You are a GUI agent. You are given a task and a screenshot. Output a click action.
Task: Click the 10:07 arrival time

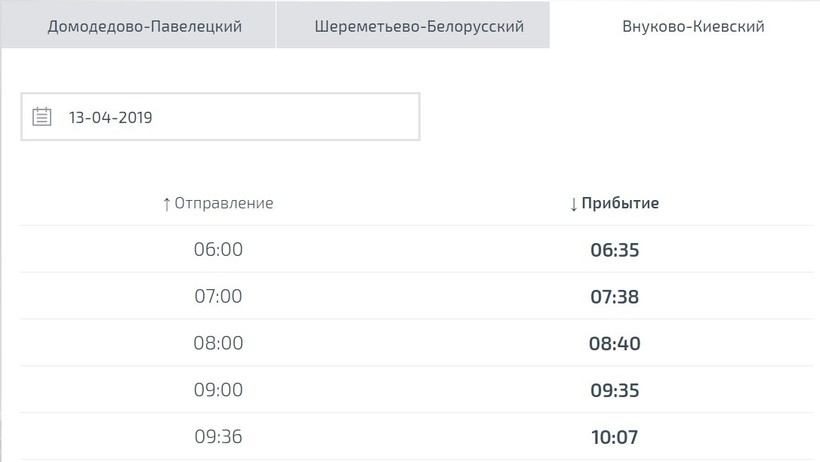(614, 438)
